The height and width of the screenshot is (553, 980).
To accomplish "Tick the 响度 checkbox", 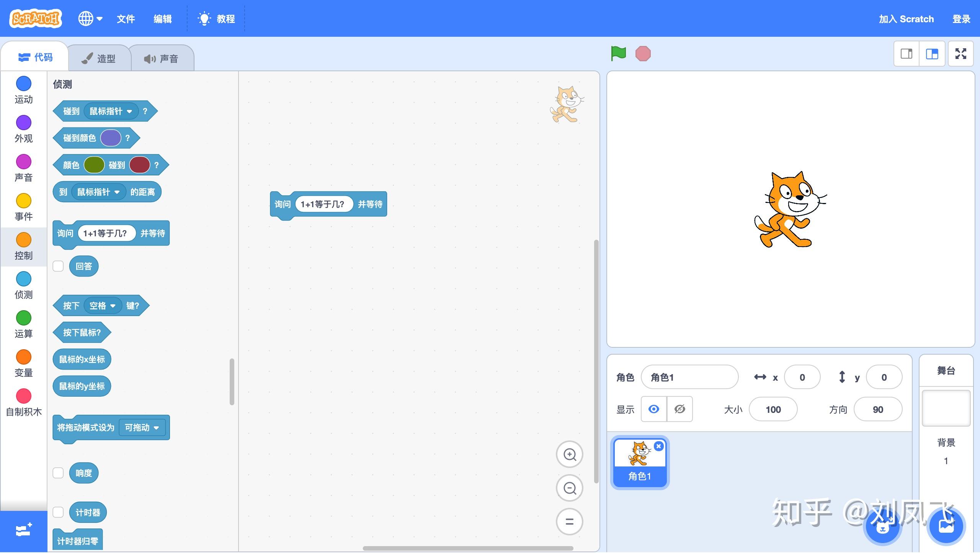I will tap(58, 473).
